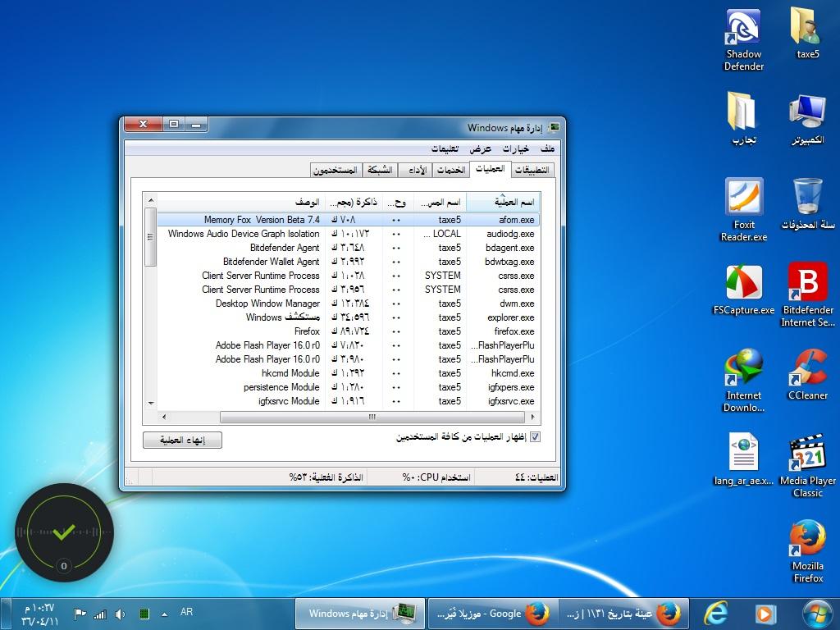Open Windows Media Player taskbar icon
This screenshot has width=840, height=630.
[x=765, y=614]
